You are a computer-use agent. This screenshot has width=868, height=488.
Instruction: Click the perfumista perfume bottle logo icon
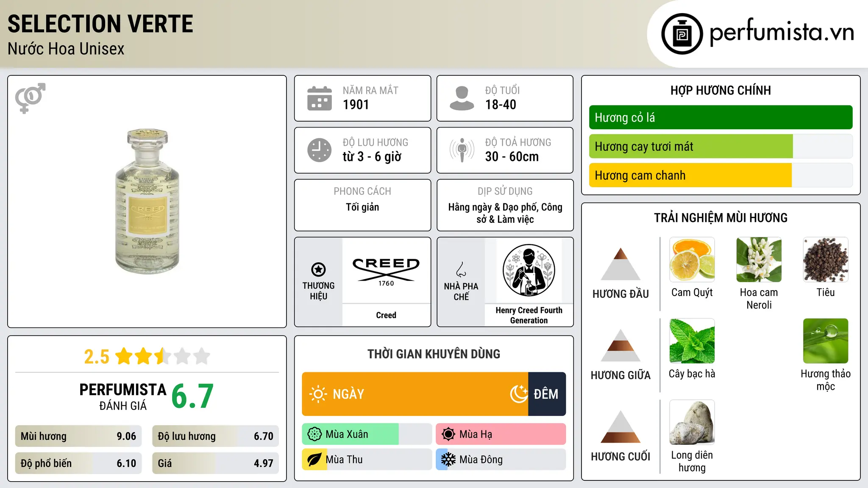pyautogui.click(x=682, y=34)
